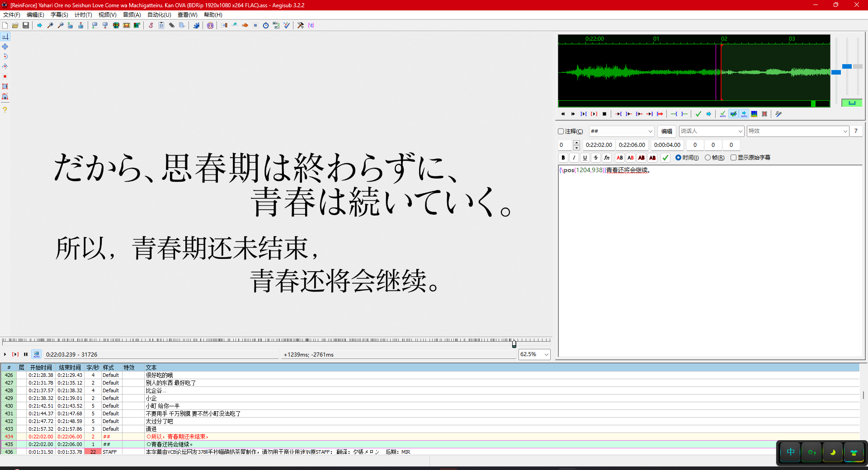
Task: Select subtitle row 434
Action: 429,437
